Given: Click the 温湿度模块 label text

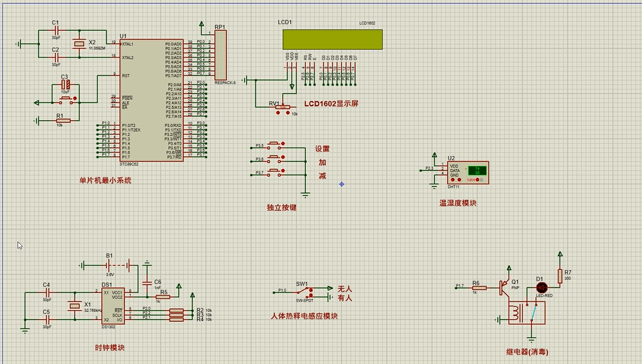Looking at the screenshot, I should (458, 203).
